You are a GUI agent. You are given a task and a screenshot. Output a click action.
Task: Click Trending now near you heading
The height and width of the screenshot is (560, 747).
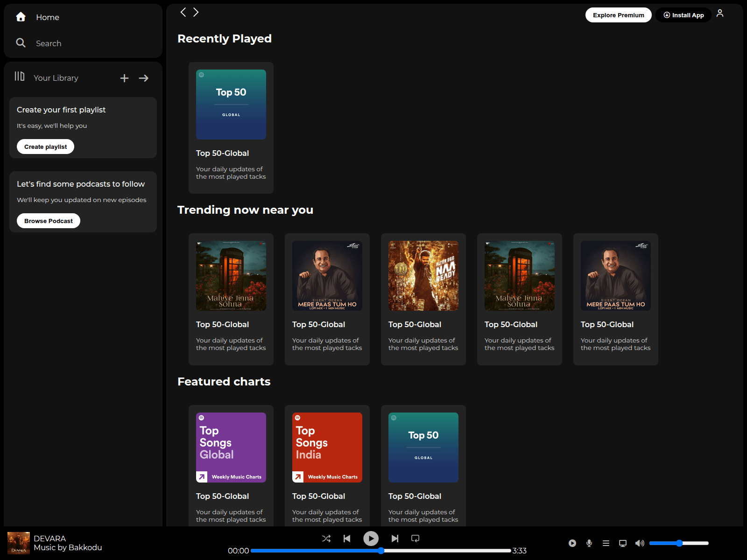[246, 210]
